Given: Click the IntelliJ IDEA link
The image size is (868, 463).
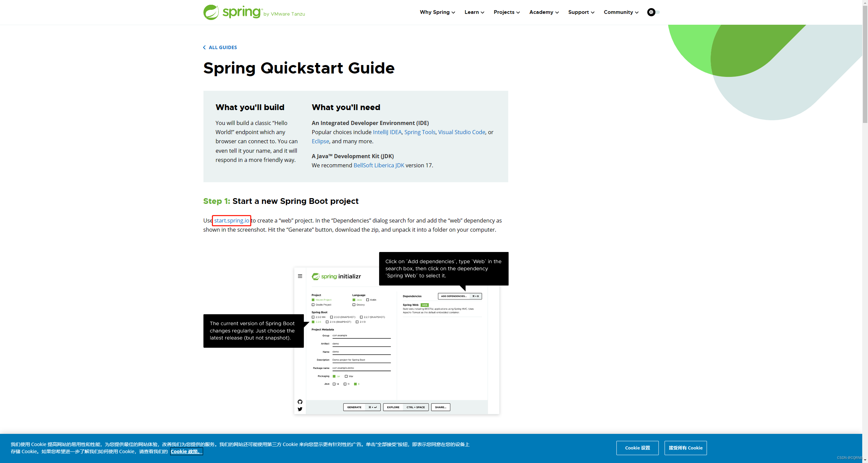Looking at the screenshot, I should [387, 132].
